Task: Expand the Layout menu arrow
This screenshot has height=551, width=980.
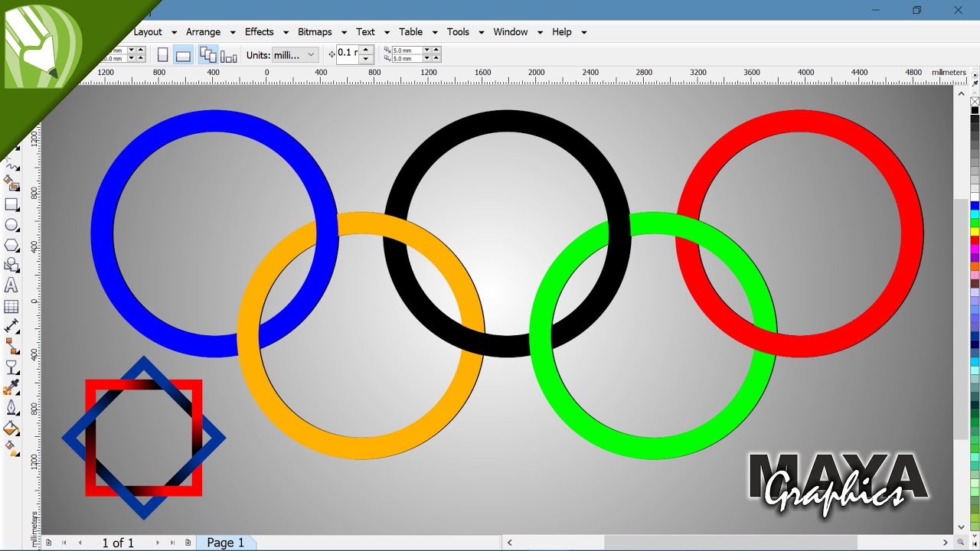Action: pyautogui.click(x=174, y=32)
